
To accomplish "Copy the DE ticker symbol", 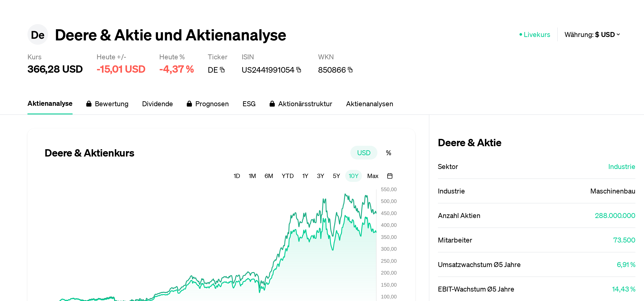I will tap(222, 70).
